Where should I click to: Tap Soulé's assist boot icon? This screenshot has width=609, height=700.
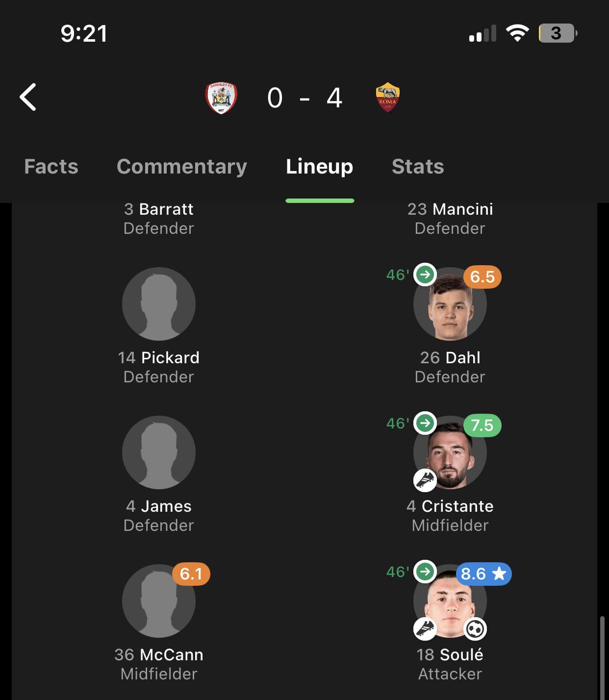[425, 629]
